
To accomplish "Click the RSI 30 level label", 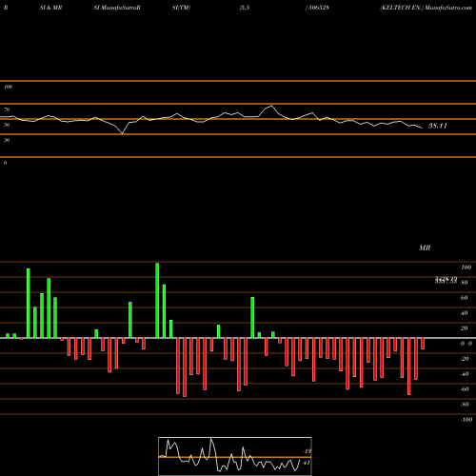I will 7,140.
